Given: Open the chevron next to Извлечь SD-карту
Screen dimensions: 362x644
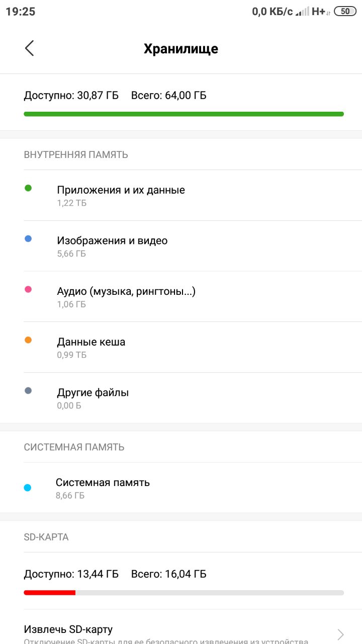Looking at the screenshot, I should [341, 634].
